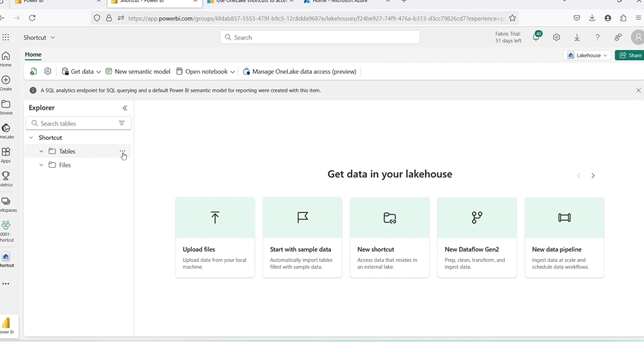Collapse the Shortcut tree root
The height and width of the screenshot is (342, 644).
pos(32,138)
